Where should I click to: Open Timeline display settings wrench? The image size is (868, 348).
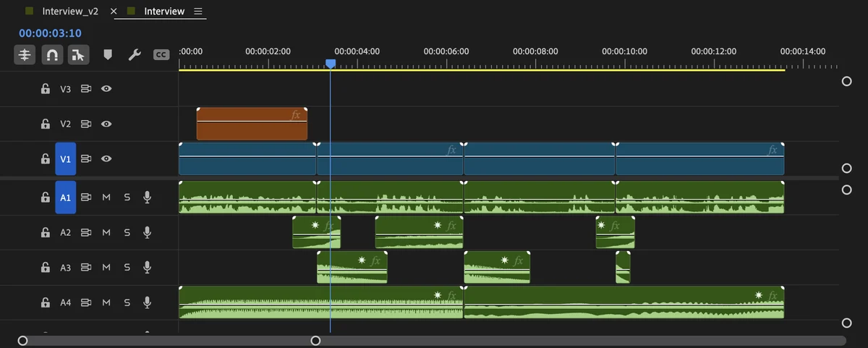point(134,54)
